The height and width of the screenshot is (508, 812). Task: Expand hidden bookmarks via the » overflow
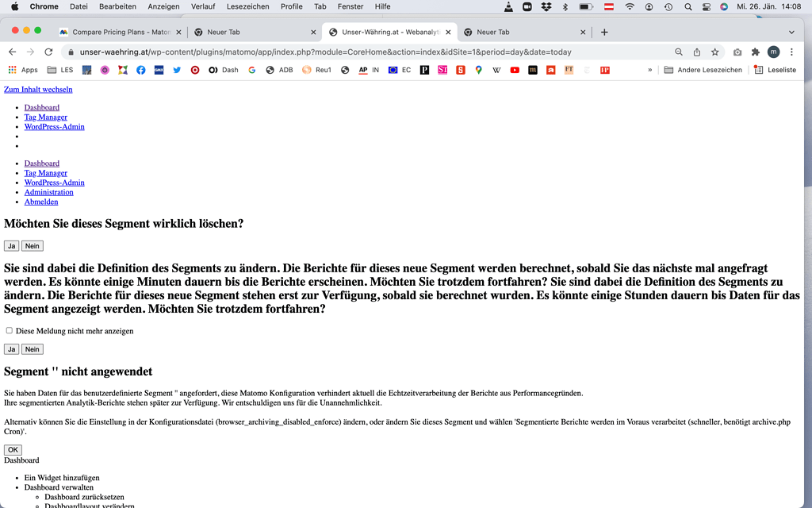(649, 70)
